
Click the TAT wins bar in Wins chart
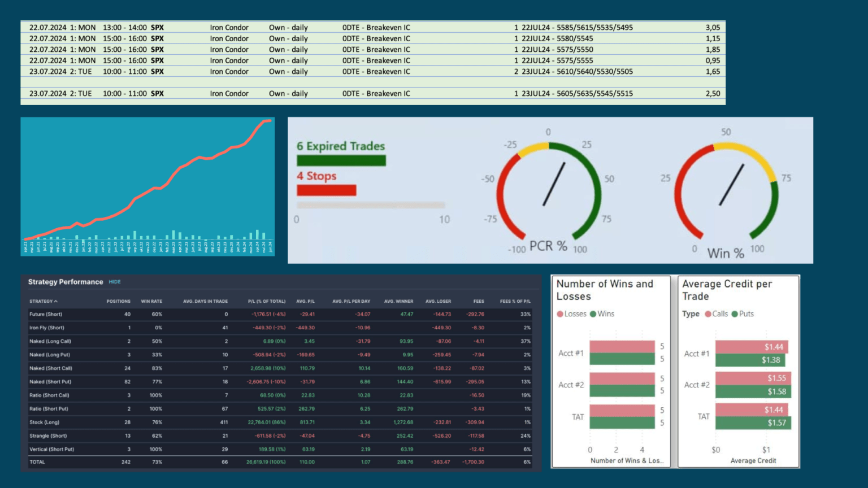click(622, 422)
